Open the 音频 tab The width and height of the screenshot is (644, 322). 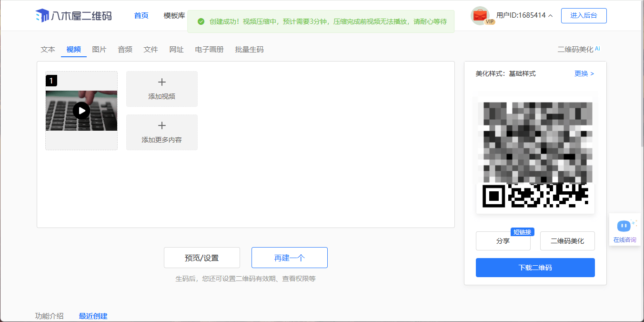coord(125,50)
